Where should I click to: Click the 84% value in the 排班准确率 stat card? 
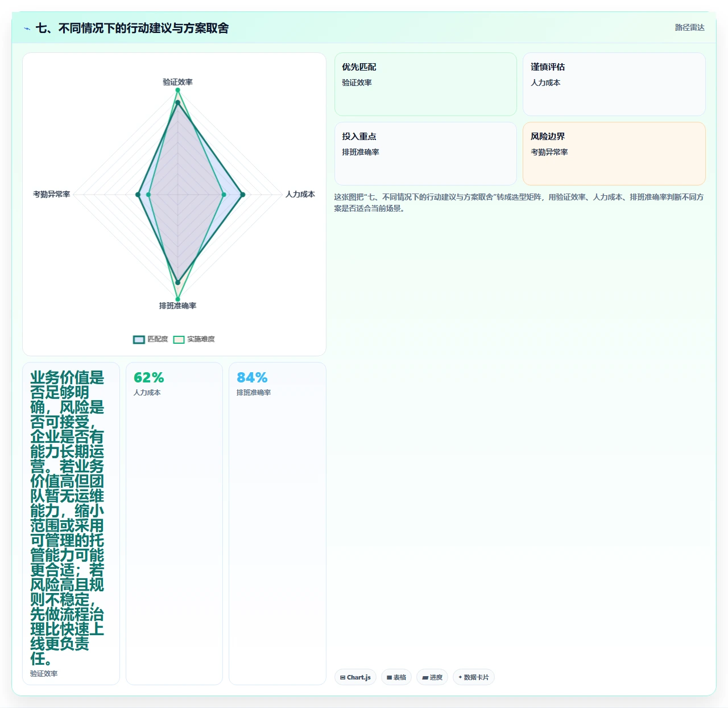coord(252,378)
